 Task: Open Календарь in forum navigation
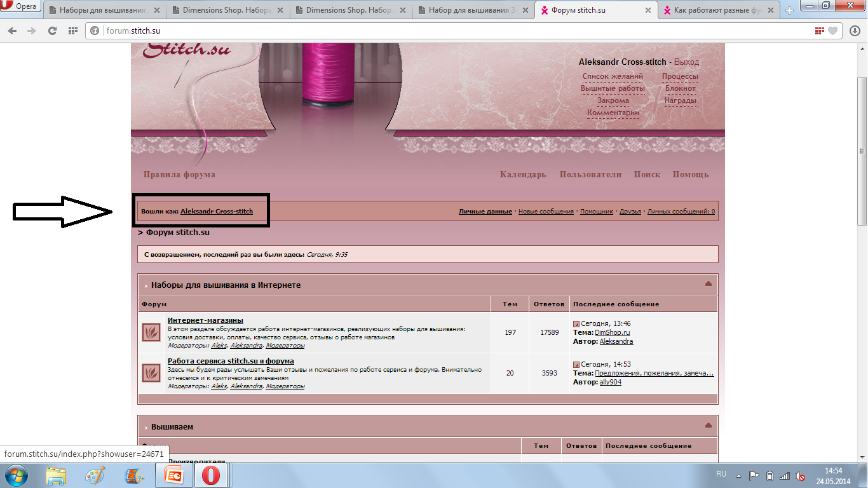tap(522, 174)
